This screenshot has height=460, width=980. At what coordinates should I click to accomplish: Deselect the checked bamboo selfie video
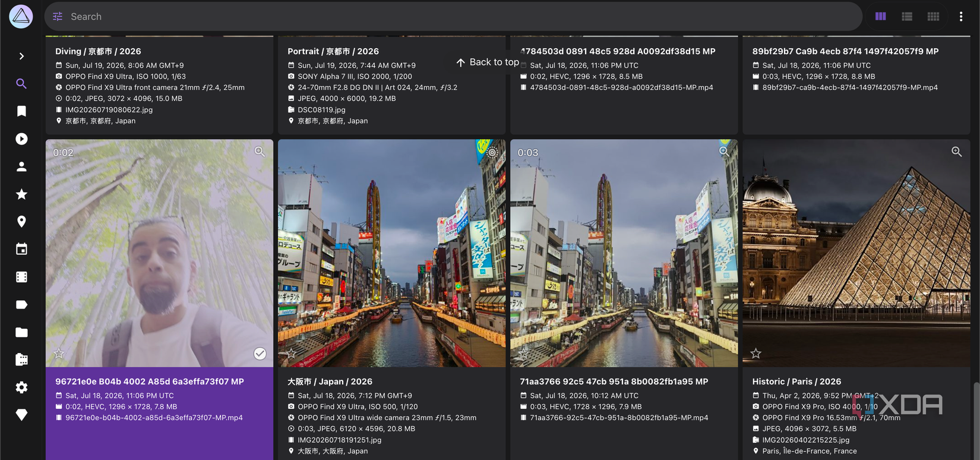click(x=260, y=354)
